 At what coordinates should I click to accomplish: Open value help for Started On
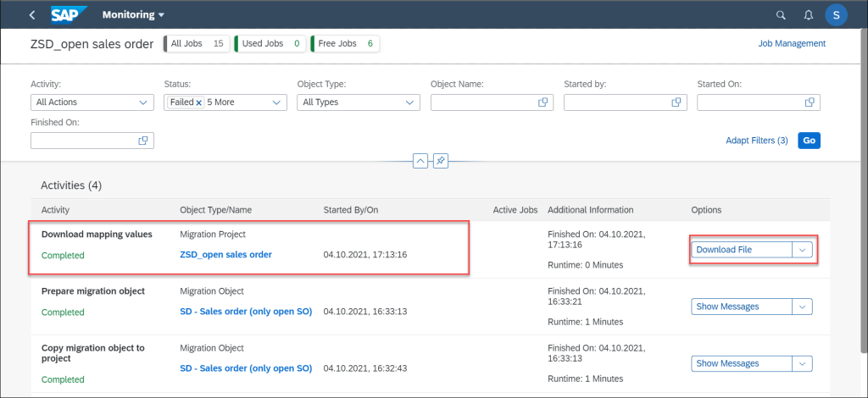[810, 102]
